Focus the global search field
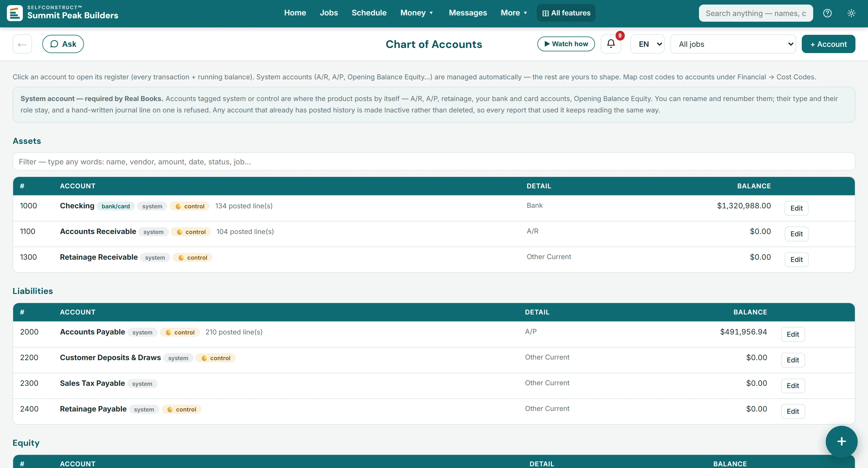868x468 pixels. [756, 13]
